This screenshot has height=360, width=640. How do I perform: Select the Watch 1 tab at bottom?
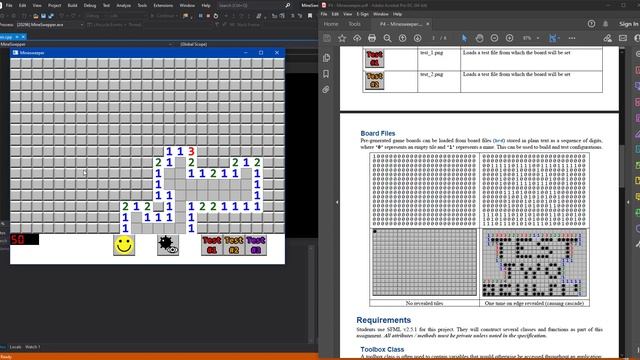(33, 347)
